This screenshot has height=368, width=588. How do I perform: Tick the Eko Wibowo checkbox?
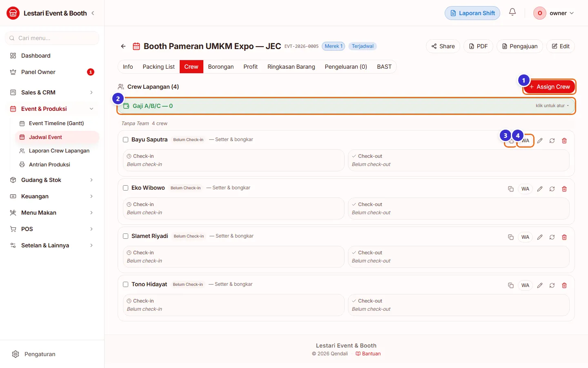[126, 188]
